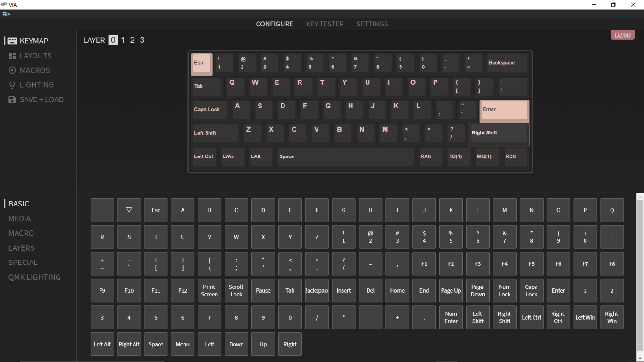Screen dimensions: 644x362
Task: Pick the F12 keycode
Action: tap(183, 290)
